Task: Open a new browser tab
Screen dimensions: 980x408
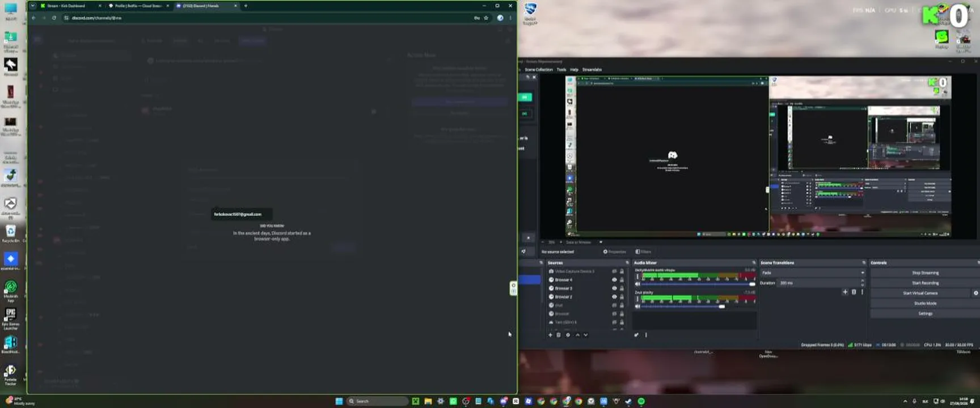Action: tap(246, 6)
